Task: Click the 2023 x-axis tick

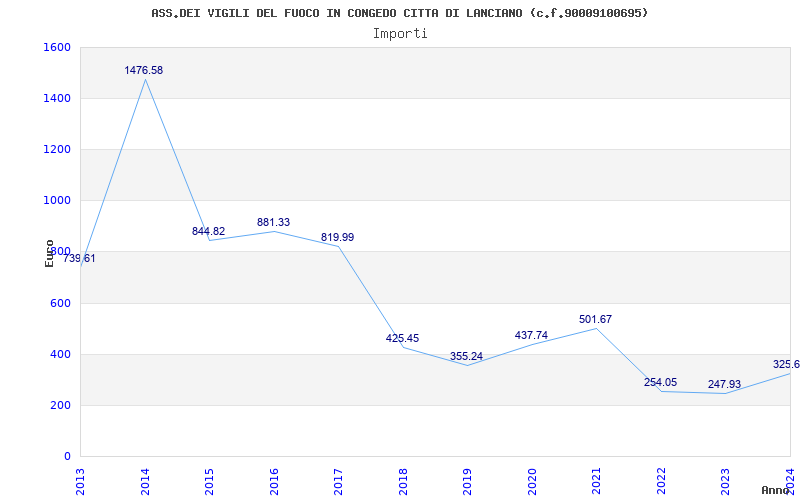Action: point(726,481)
